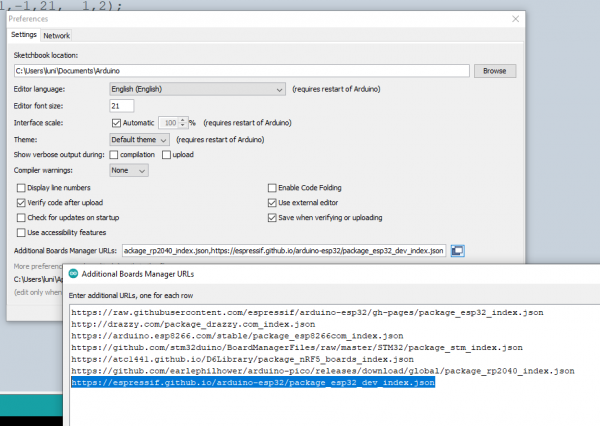
Task: Uncheck Use external editor
Action: pos(272,202)
